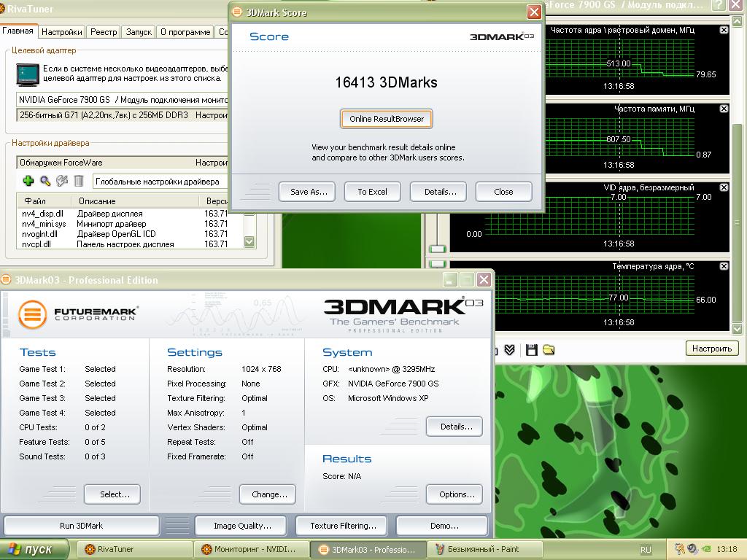This screenshot has width=747, height=560.
Task: Open the NVIDIA GeForce 7900 GS adapter dropdown
Action: pyautogui.click(x=122, y=99)
